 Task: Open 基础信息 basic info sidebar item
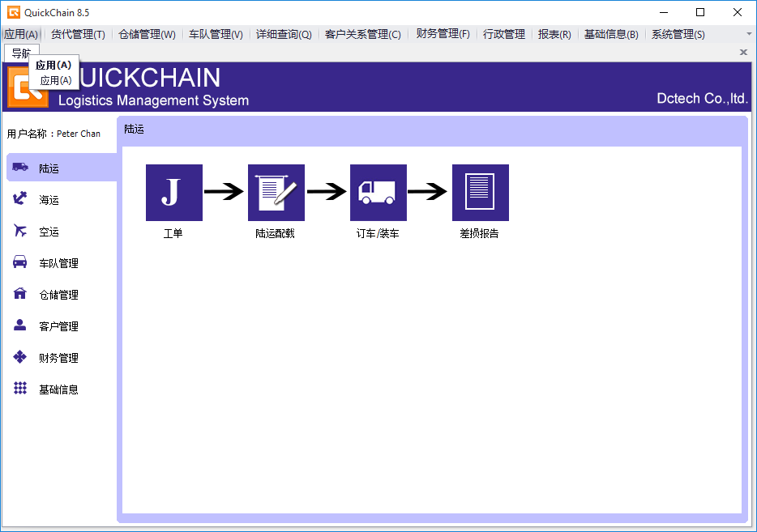[x=58, y=389]
